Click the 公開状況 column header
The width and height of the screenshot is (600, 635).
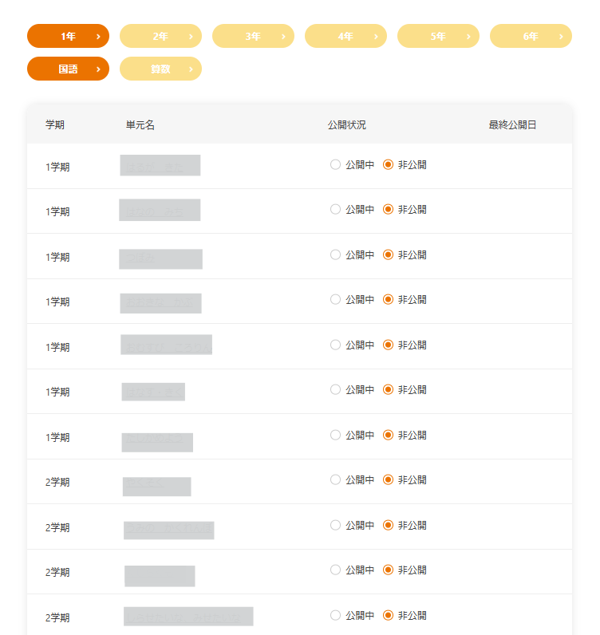coord(346,125)
